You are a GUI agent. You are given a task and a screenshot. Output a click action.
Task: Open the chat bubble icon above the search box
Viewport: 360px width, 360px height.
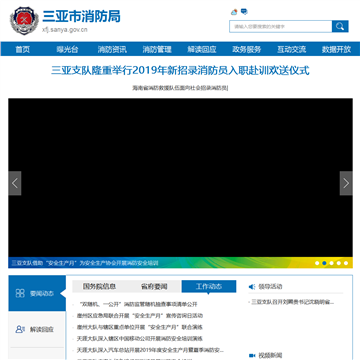pos(244,12)
